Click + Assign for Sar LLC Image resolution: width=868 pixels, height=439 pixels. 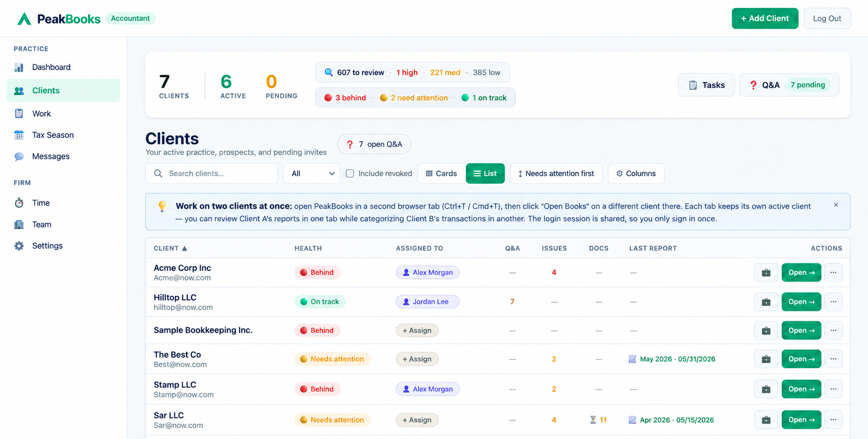pyautogui.click(x=417, y=420)
